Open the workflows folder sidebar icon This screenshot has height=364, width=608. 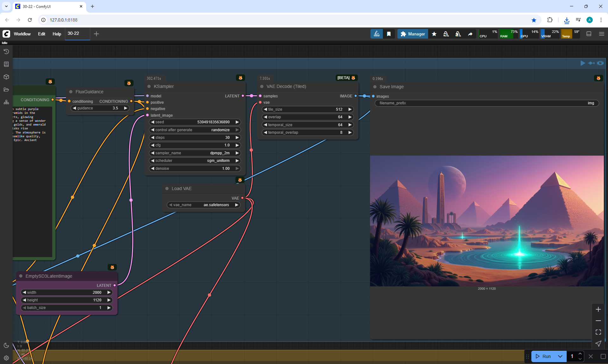point(6,89)
